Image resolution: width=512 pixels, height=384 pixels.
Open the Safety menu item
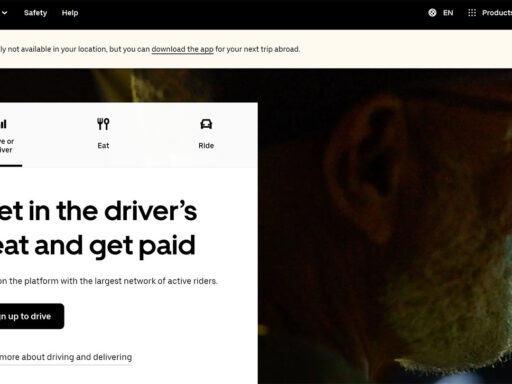click(x=35, y=13)
